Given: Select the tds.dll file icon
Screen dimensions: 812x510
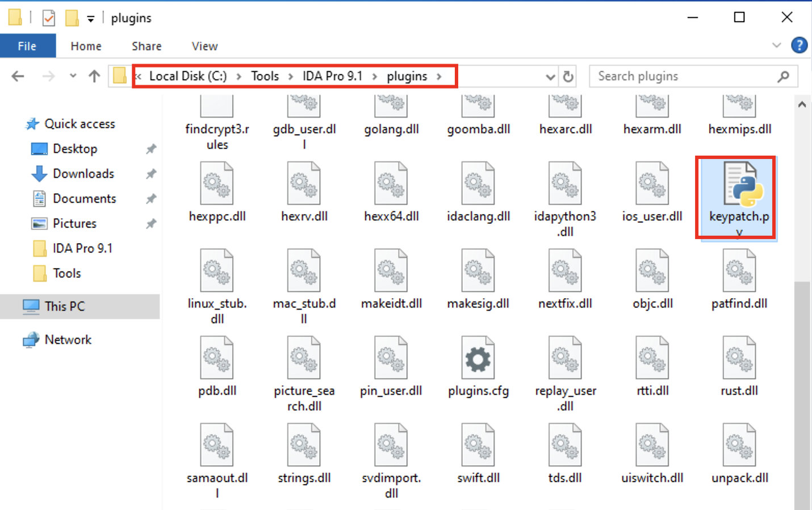Looking at the screenshot, I should coord(565,445).
